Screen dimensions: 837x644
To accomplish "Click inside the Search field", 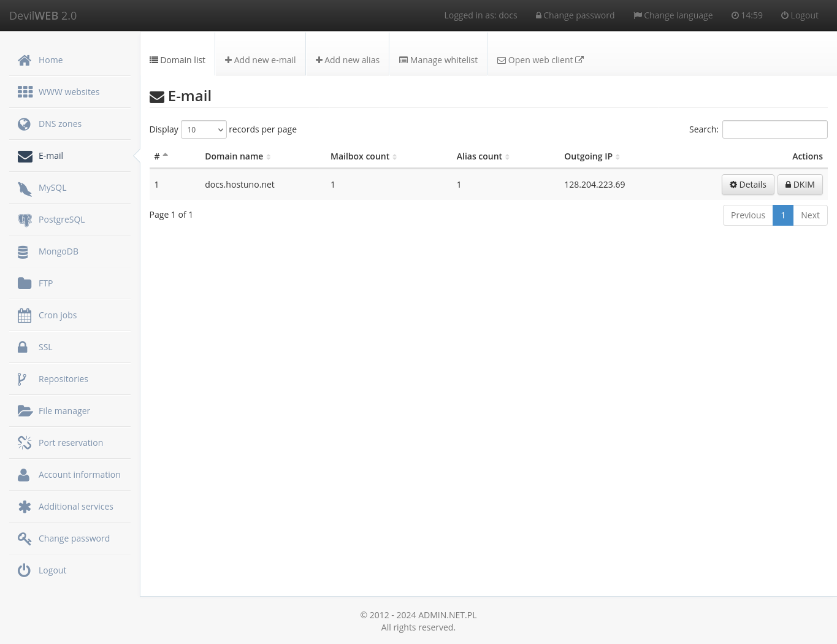I will click(774, 129).
